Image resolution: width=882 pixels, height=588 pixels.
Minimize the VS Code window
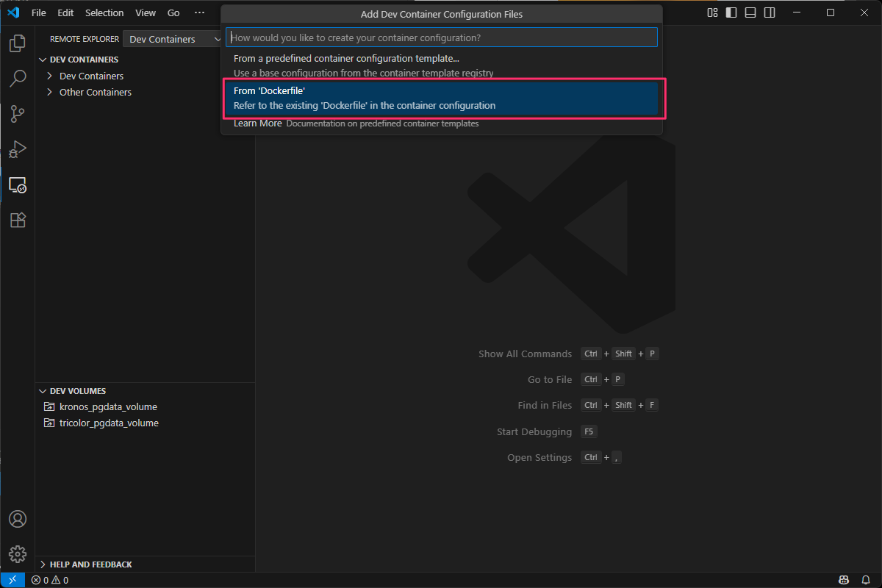pyautogui.click(x=797, y=12)
